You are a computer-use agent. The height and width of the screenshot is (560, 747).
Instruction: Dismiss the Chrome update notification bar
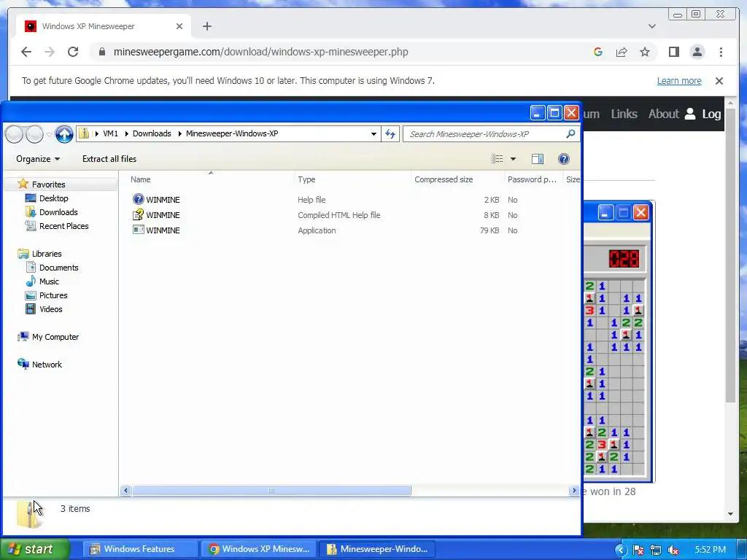pos(719,81)
